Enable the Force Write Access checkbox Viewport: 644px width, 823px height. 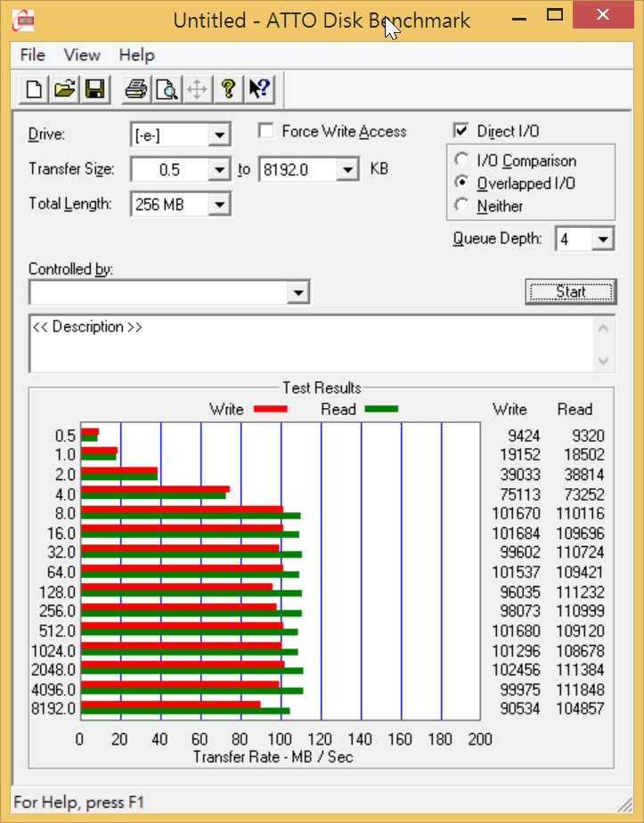pos(266,131)
